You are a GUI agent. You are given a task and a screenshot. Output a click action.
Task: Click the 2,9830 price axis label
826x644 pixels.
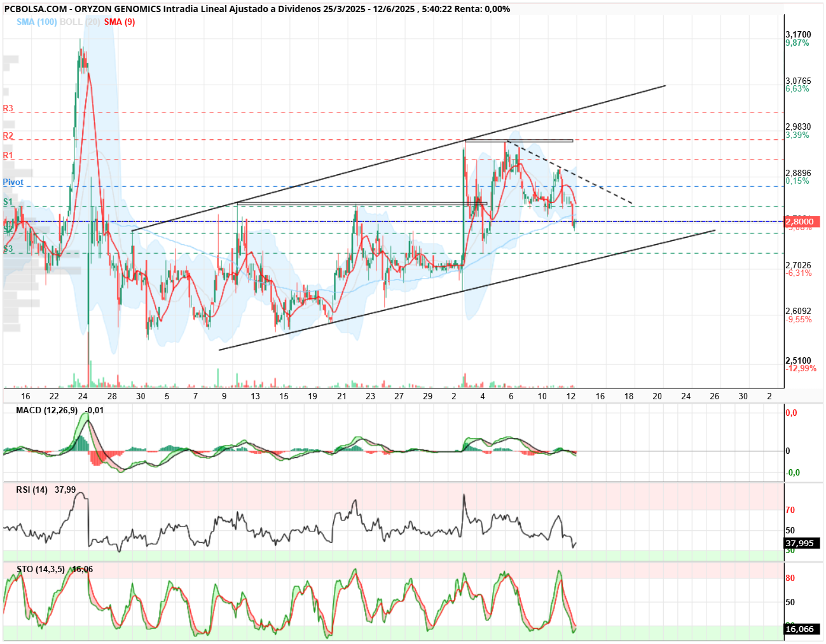point(798,127)
